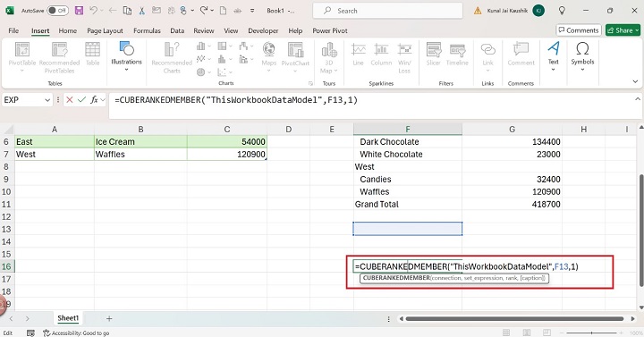
Task: Select column F header
Action: [408, 130]
